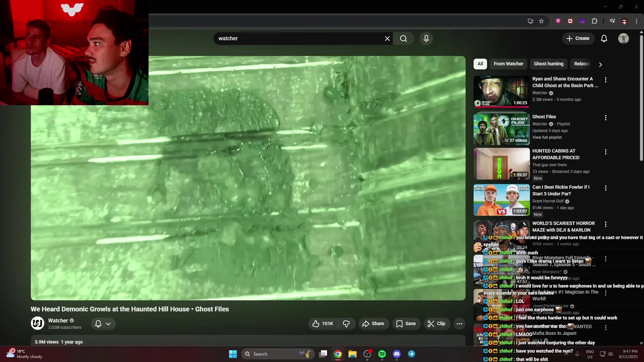Open Discord in the taskbar
Image resolution: width=644 pixels, height=362 pixels.
click(x=396, y=354)
